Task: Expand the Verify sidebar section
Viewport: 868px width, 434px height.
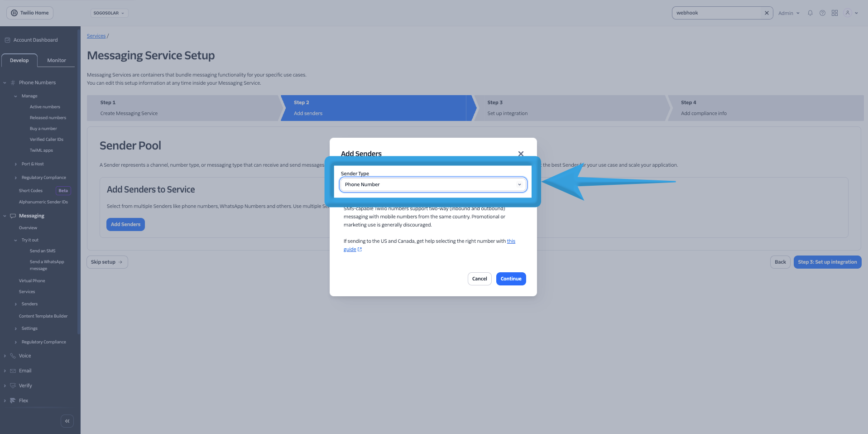Action: pos(25,386)
